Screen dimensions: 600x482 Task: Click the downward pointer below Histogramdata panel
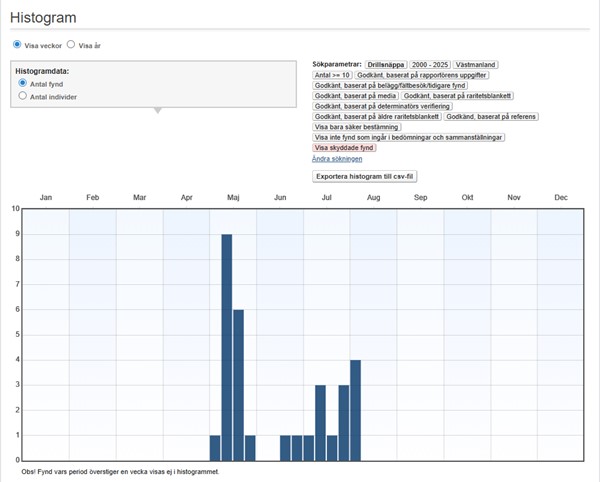click(x=155, y=110)
